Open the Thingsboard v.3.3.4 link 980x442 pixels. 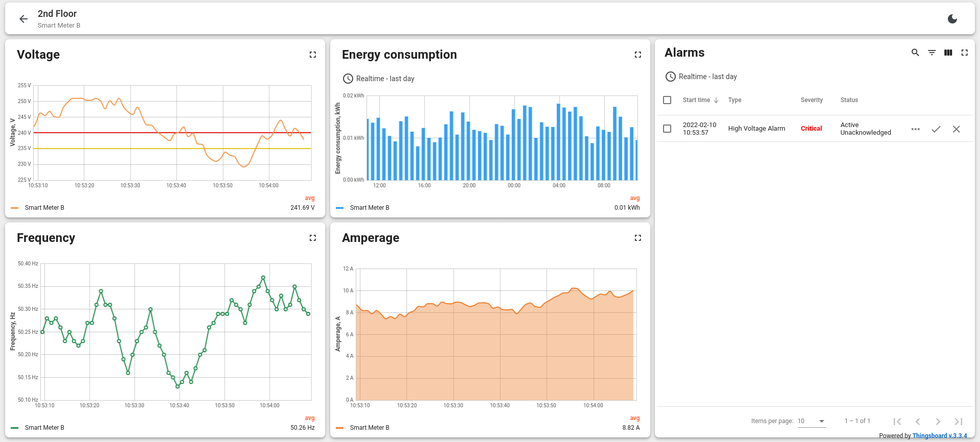(939, 436)
